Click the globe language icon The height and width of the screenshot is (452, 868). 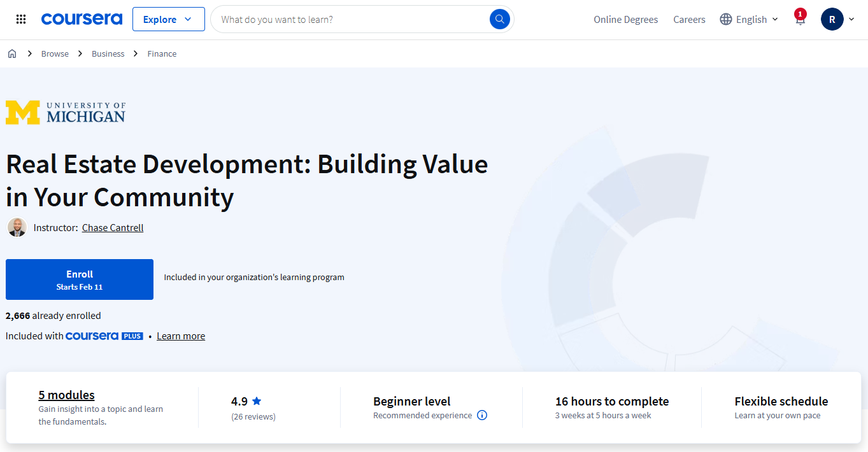tap(726, 19)
